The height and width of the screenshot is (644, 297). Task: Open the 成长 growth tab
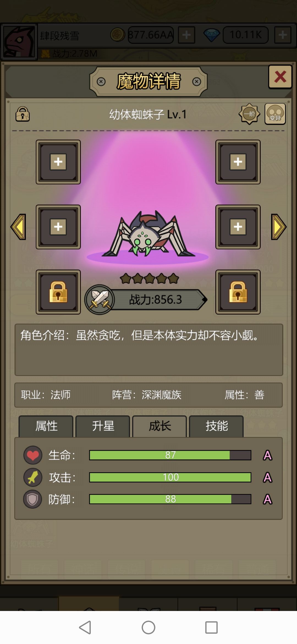pyautogui.click(x=159, y=426)
